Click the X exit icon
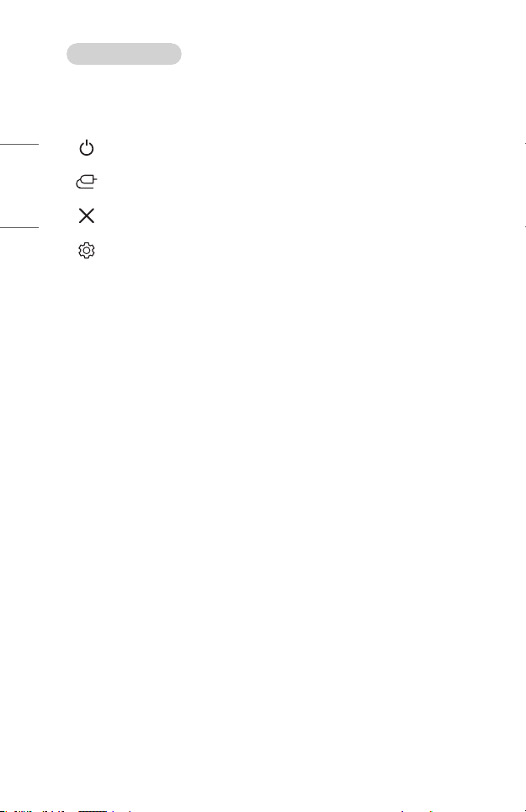The height and width of the screenshot is (812, 526). tap(87, 215)
